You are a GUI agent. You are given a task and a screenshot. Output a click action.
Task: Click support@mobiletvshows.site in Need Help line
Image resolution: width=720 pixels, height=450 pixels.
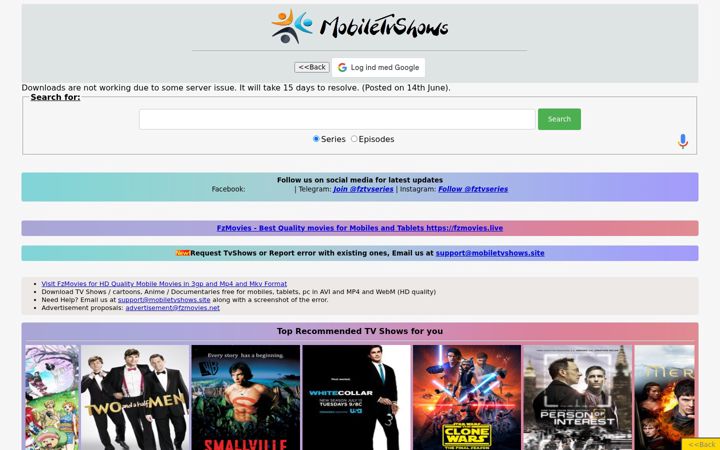click(x=164, y=300)
